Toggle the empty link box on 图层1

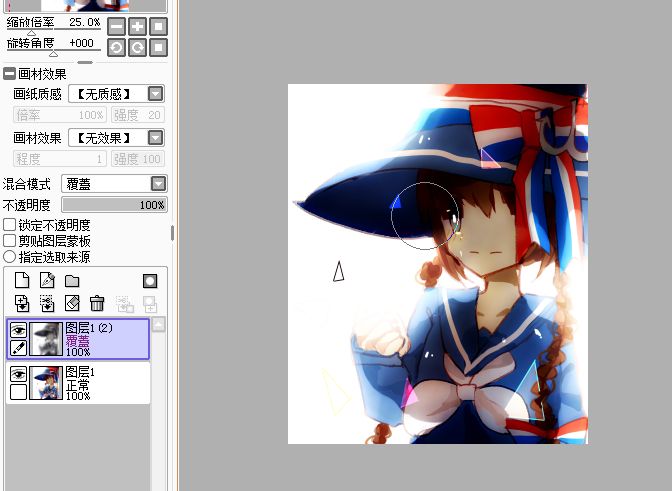coord(18,392)
